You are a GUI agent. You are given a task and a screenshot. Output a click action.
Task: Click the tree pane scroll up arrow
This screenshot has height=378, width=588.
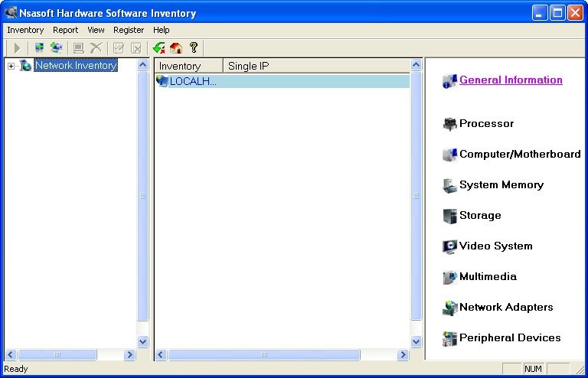coord(143,65)
